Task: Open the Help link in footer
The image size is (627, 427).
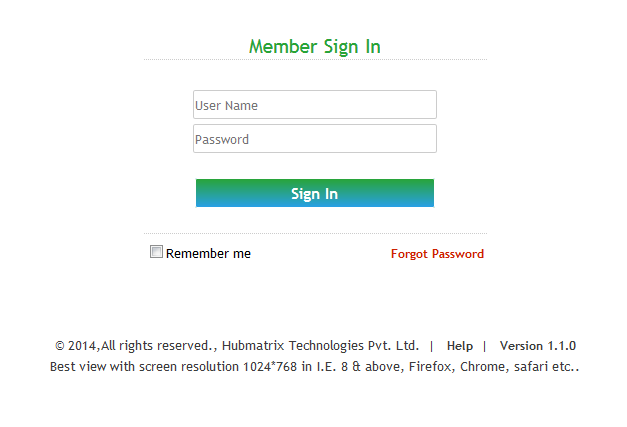Action: coord(460,346)
